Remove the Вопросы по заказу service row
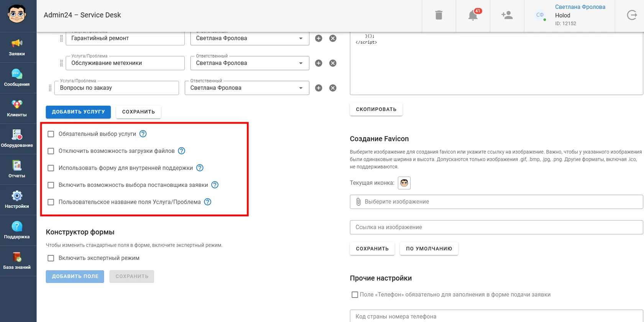The width and height of the screenshot is (644, 322). click(x=333, y=88)
